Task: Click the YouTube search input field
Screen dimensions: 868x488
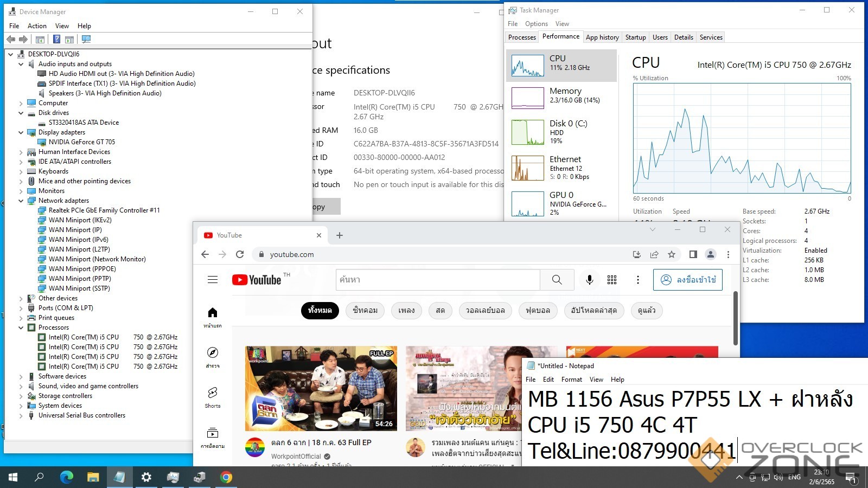Action: [437, 280]
